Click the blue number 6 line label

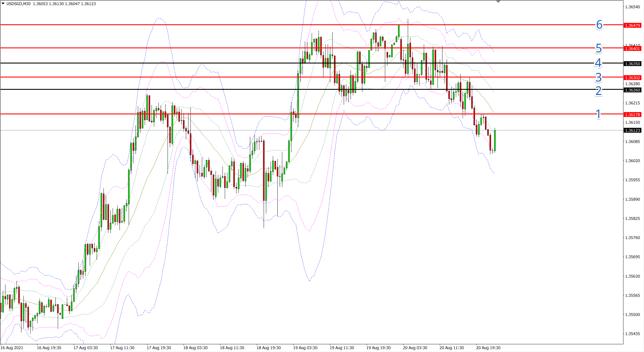click(x=599, y=25)
